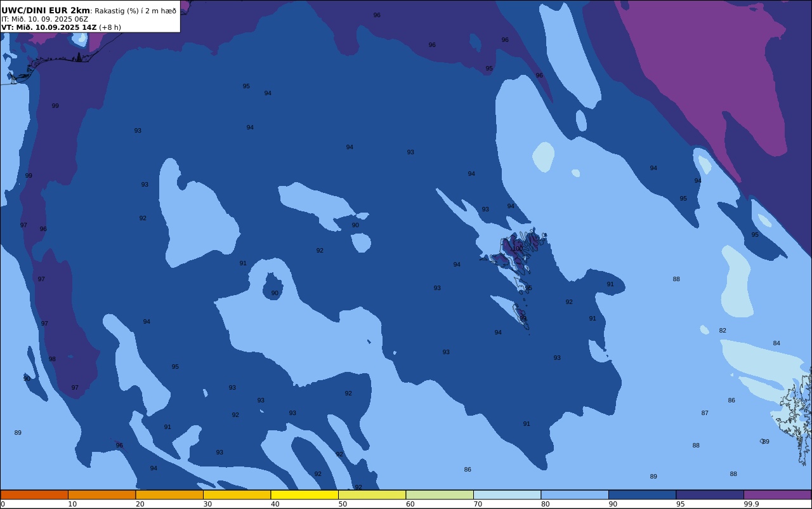Click the '87' humidity value on the map
Image resolution: width=812 pixels, height=509 pixels.
[x=705, y=413]
